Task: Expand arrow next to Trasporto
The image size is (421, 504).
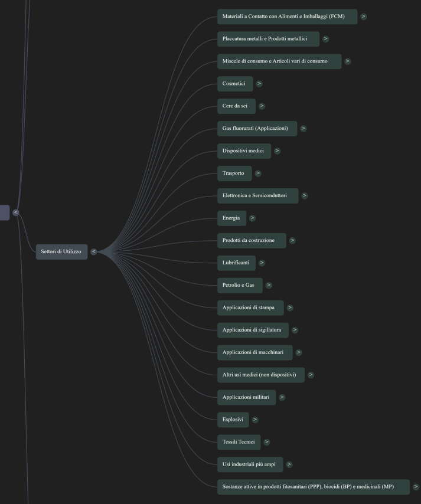Action: tap(258, 174)
